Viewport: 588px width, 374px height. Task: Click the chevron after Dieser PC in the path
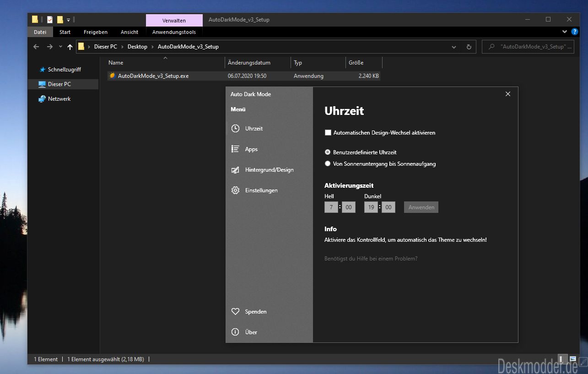pyautogui.click(x=122, y=47)
